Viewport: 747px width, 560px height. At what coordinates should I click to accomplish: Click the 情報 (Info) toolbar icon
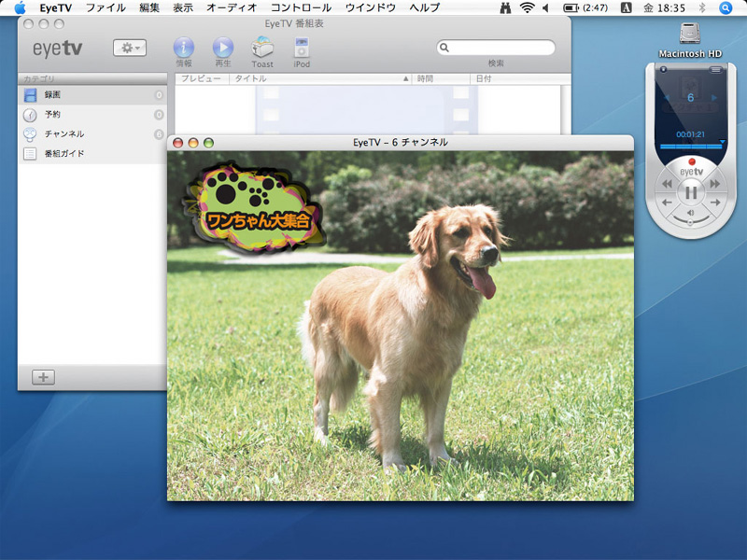(x=184, y=48)
